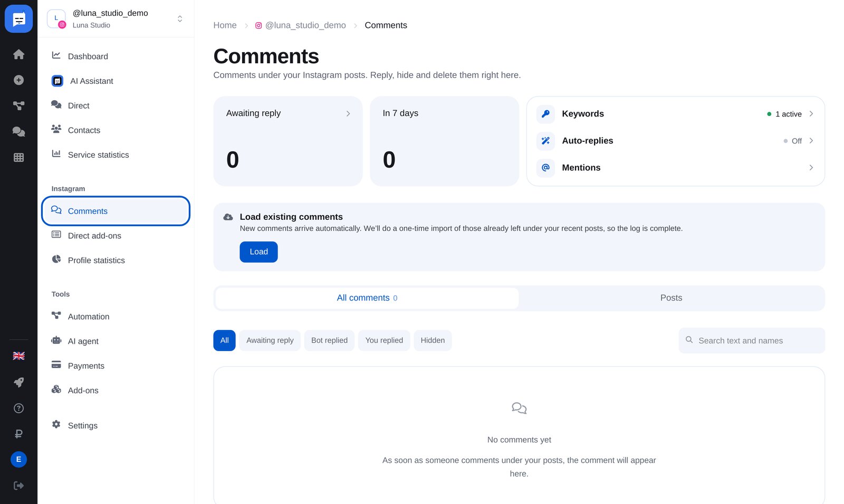The width and height of the screenshot is (844, 504).
Task: Click the Auto-replies magic wand icon
Action: click(545, 141)
